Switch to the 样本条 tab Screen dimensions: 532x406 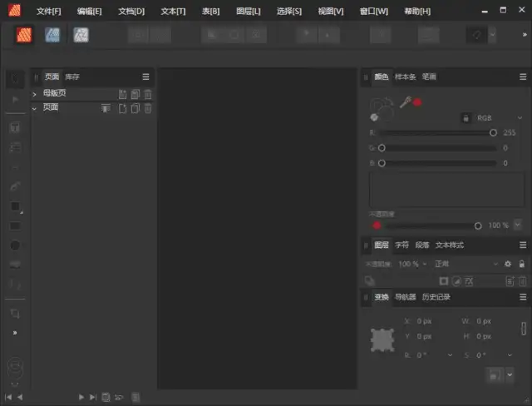coord(405,77)
